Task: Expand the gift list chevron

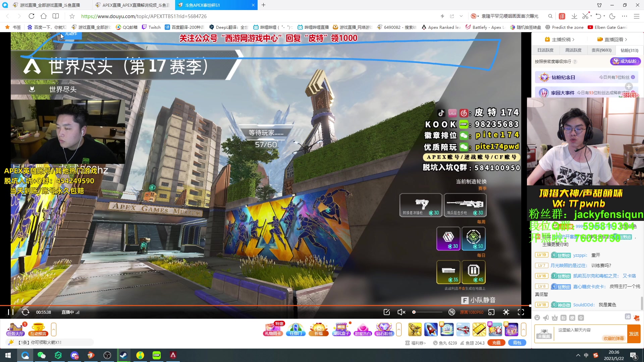Action: tap(524, 329)
